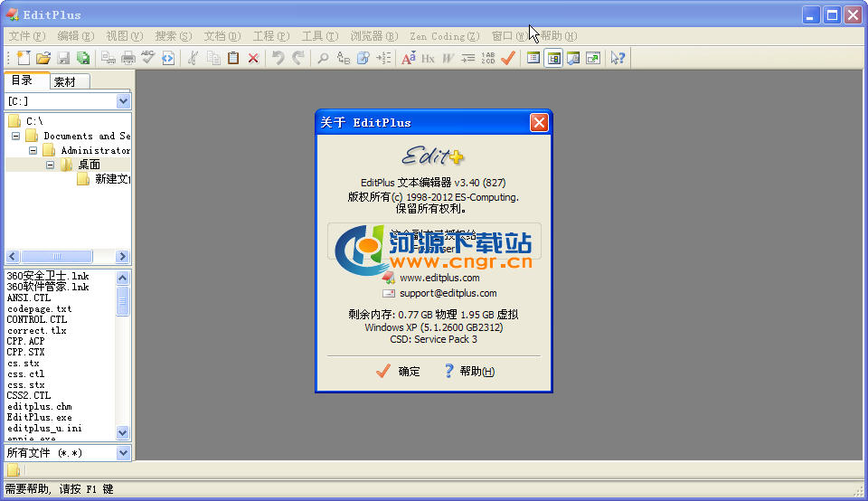Viewport: 868px width, 501px height.
Task: Click the Copy toolbar icon
Action: [x=213, y=58]
